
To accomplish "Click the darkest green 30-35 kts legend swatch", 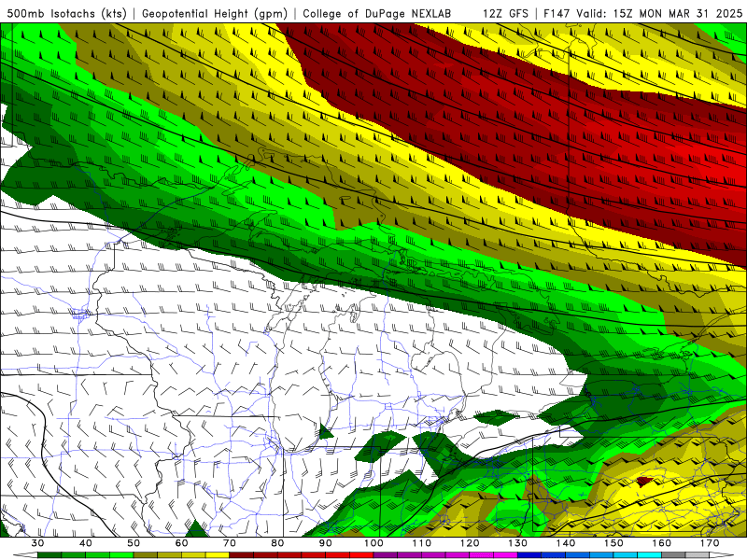I will click(49, 555).
